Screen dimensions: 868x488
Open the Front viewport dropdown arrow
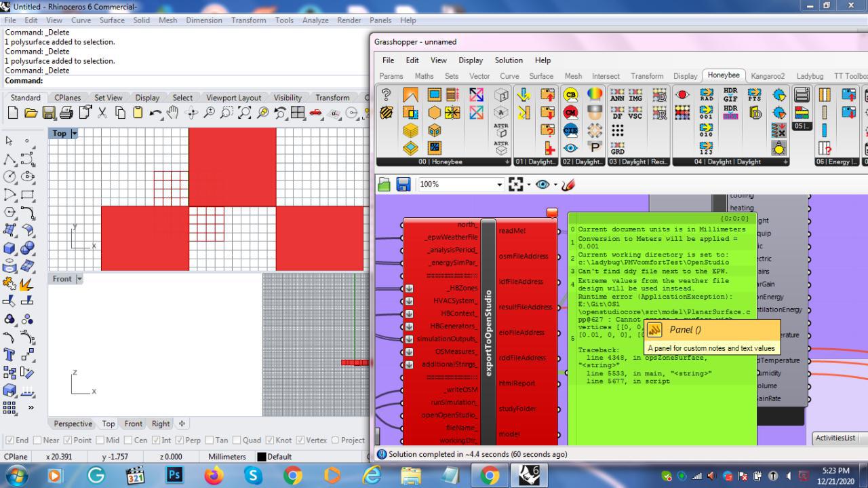(x=79, y=279)
